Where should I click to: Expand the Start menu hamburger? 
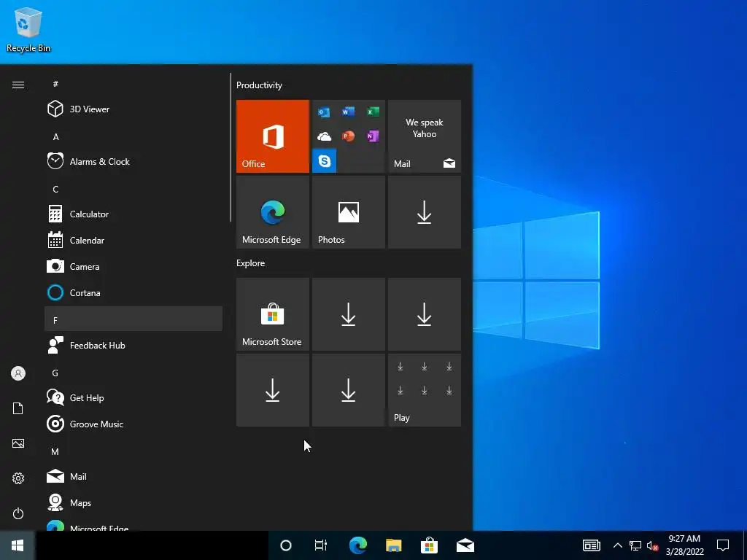[x=18, y=85]
